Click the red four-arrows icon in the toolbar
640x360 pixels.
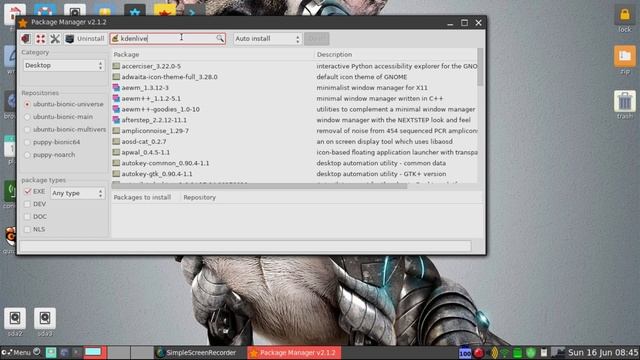click(40, 39)
